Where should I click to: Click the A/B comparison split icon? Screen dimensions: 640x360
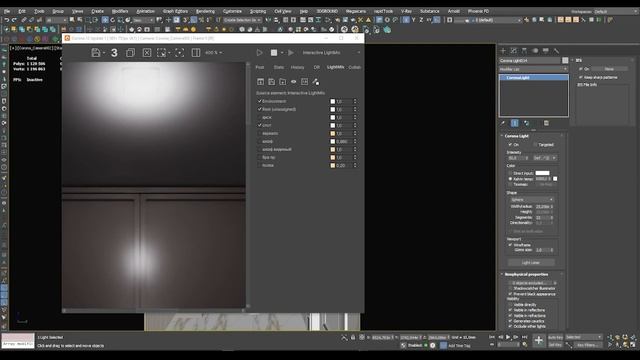pos(196,53)
